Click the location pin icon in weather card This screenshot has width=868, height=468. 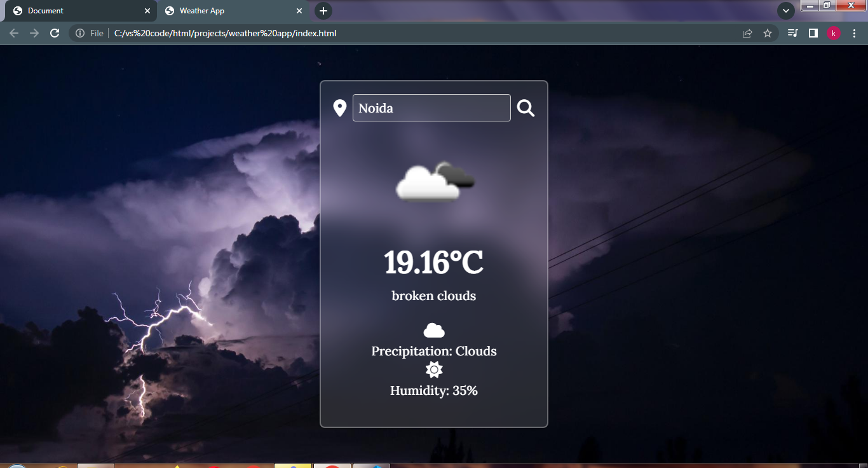coord(339,108)
